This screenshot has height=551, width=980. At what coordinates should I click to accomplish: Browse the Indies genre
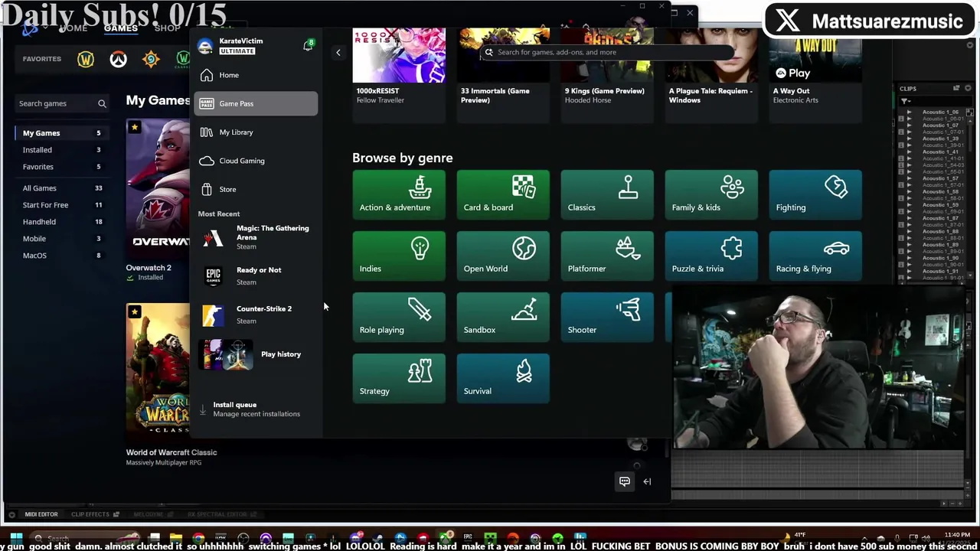pos(399,256)
